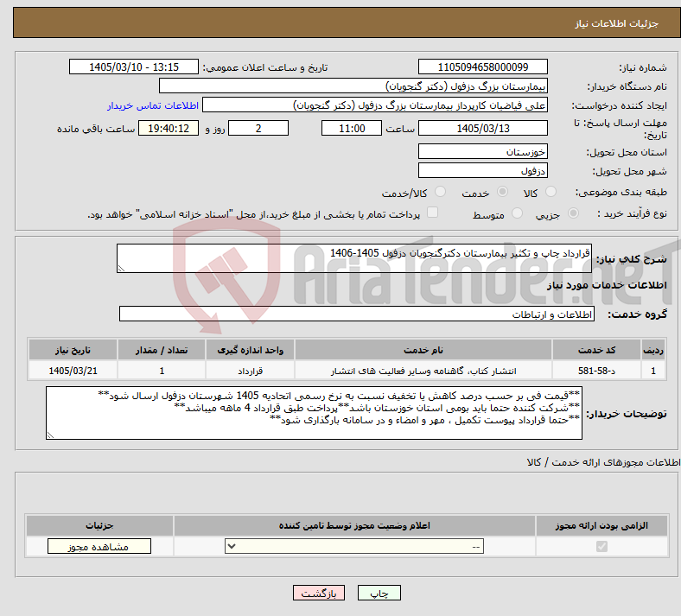The height and width of the screenshot is (616, 681).
Task: Click the بازگشت back button
Action: tap(319, 593)
